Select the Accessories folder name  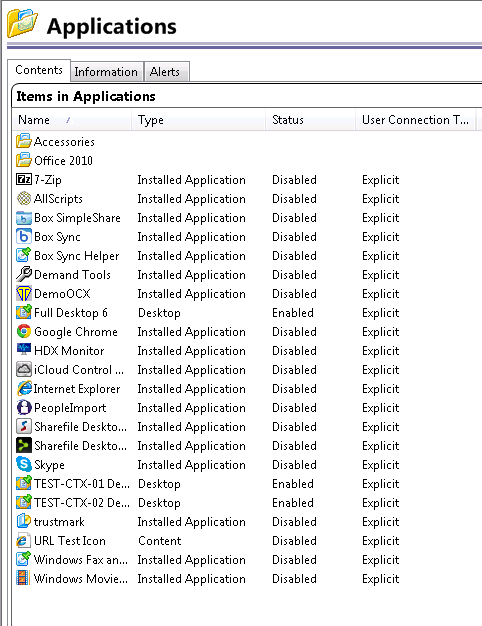click(x=64, y=142)
